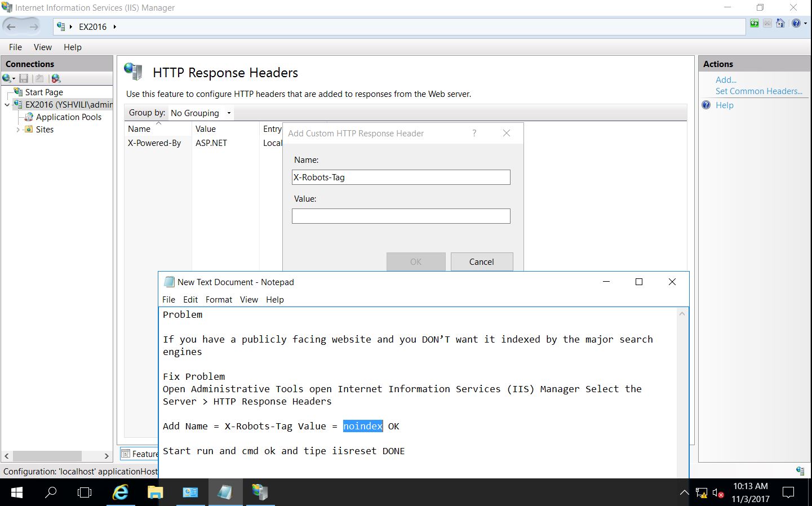
Task: Click Cancel in Add Custom Header dialog
Action: 482,261
